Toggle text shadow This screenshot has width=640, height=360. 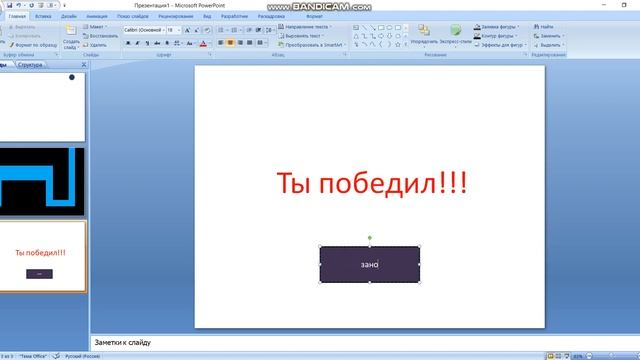tap(167, 43)
